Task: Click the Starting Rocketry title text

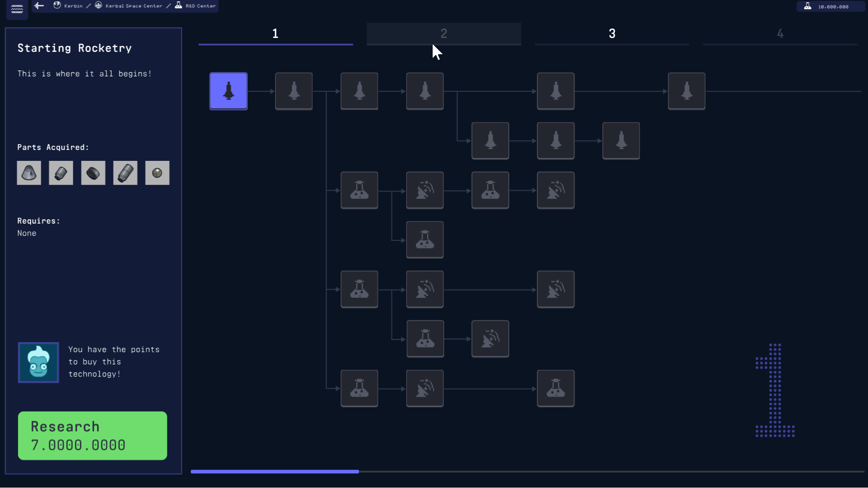Action: click(75, 48)
